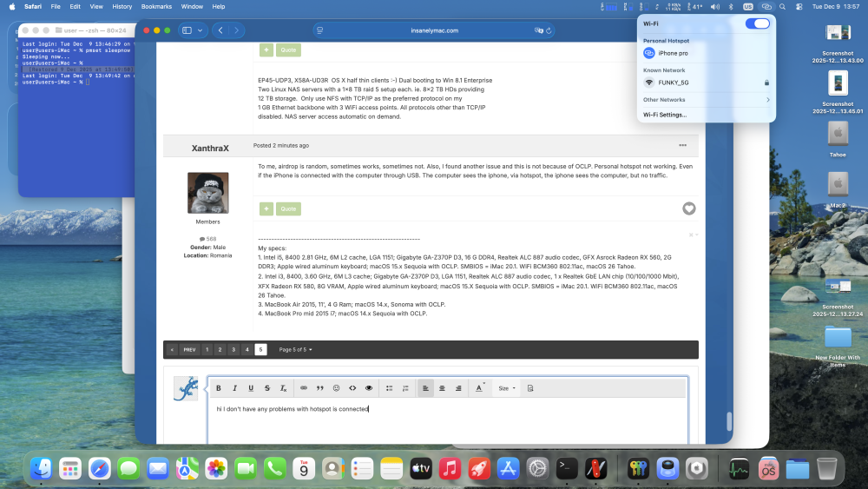Open XanthraX's profile name link
The height and width of the screenshot is (489, 868).
[x=210, y=148]
